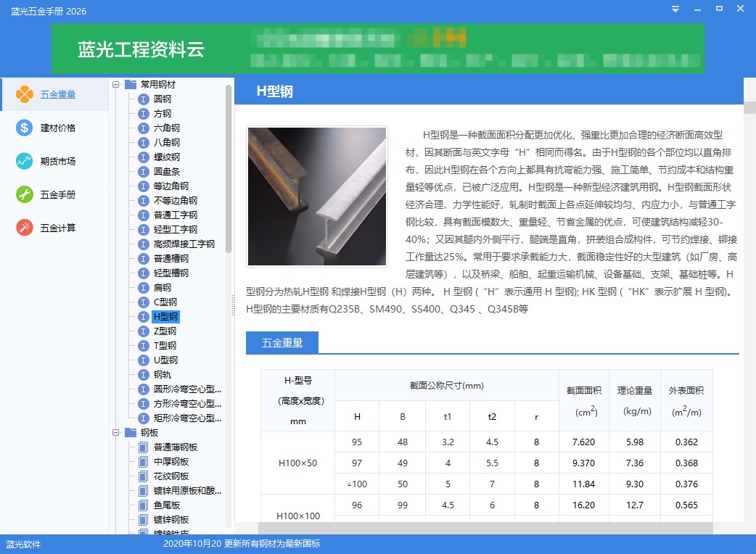Select 螺纹钢 from steel list

pos(166,157)
